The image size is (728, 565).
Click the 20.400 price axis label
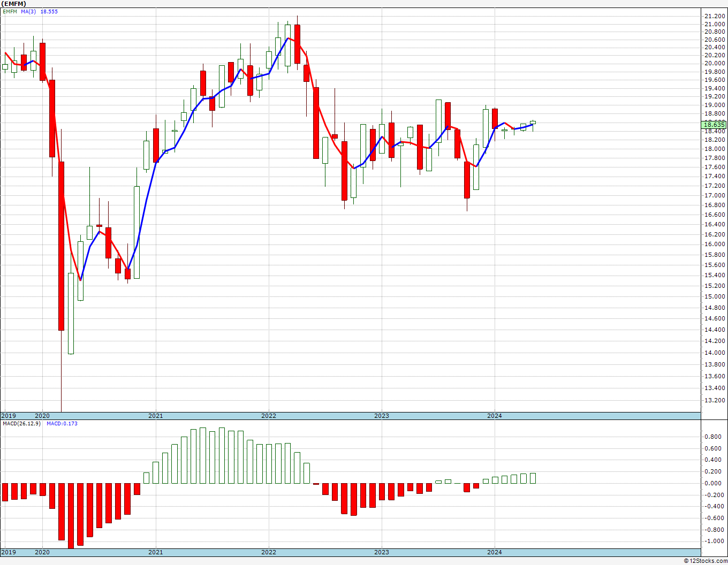[x=715, y=48]
